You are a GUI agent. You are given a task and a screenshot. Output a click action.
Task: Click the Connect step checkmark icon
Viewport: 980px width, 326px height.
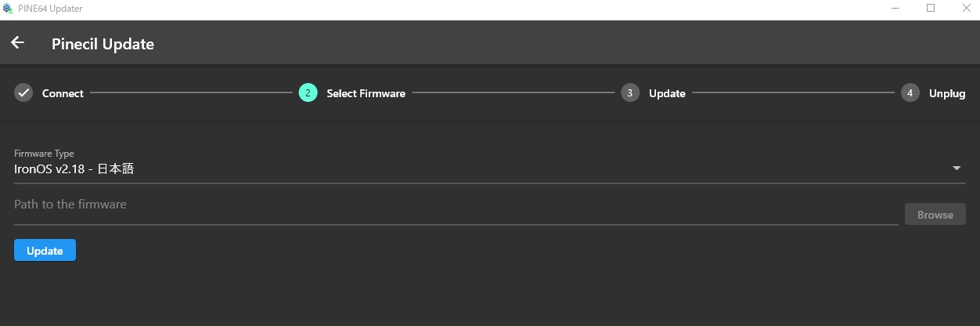[23, 93]
